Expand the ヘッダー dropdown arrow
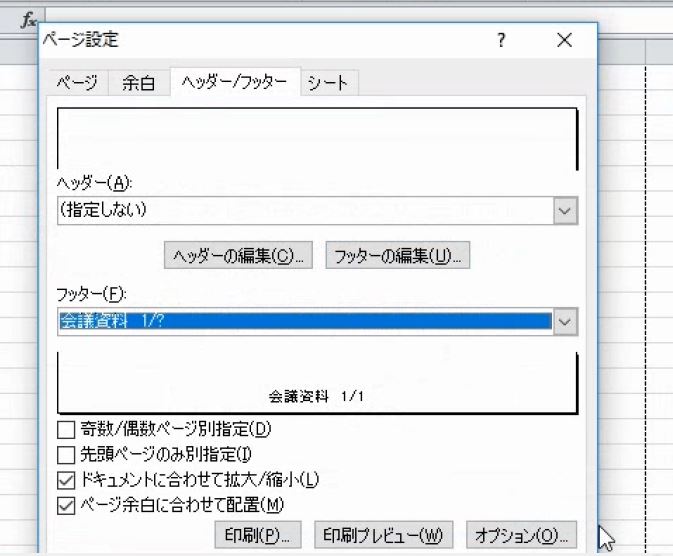Screen dimensions: 673x556 [x=565, y=210]
